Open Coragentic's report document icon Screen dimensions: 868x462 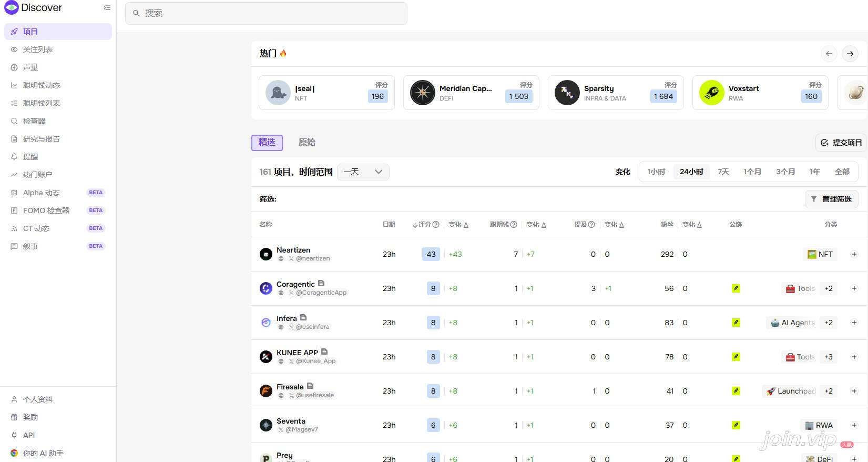coord(321,283)
